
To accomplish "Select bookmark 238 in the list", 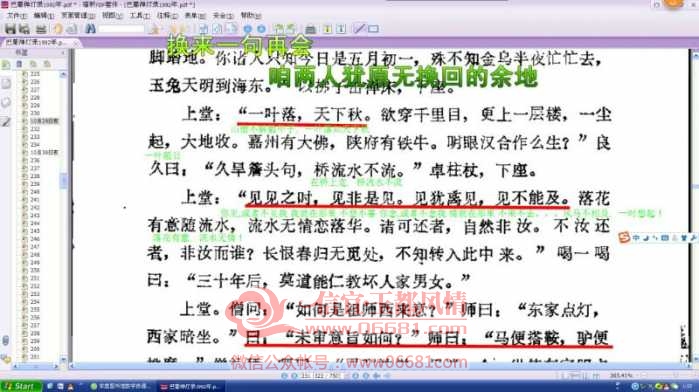I will (35, 176).
